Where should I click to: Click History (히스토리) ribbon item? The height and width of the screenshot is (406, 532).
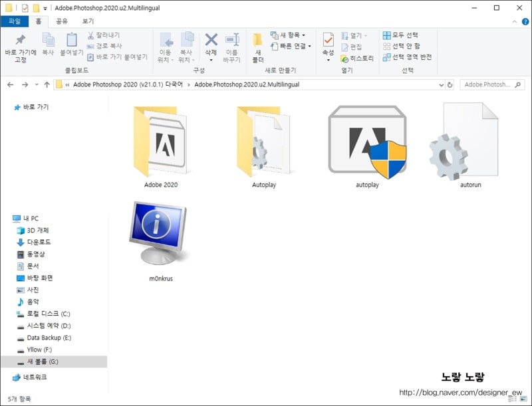[357, 58]
